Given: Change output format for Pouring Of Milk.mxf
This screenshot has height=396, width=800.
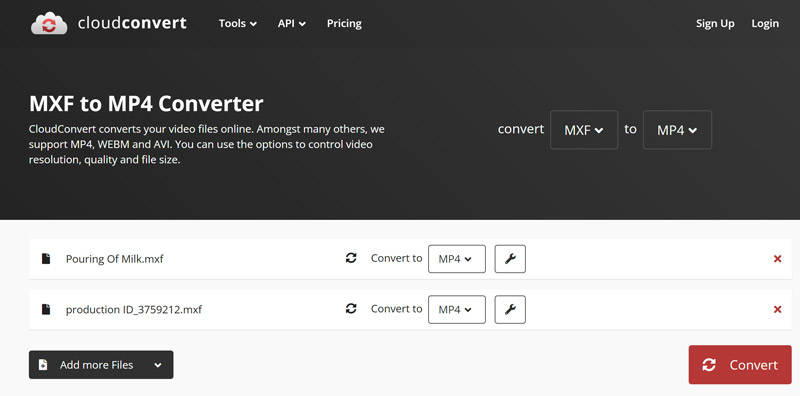Looking at the screenshot, I should pyautogui.click(x=457, y=259).
